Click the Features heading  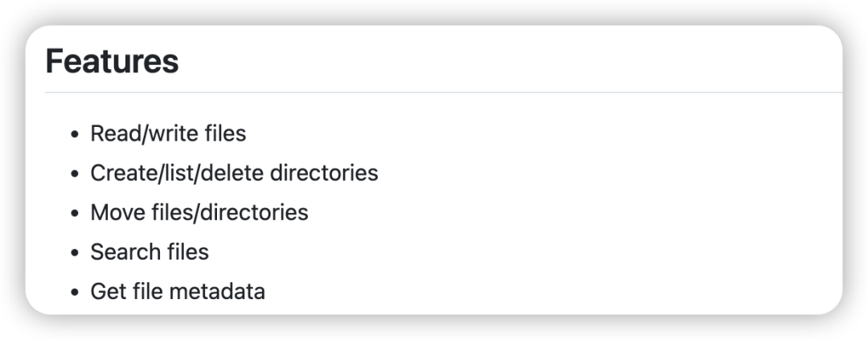coord(112,61)
